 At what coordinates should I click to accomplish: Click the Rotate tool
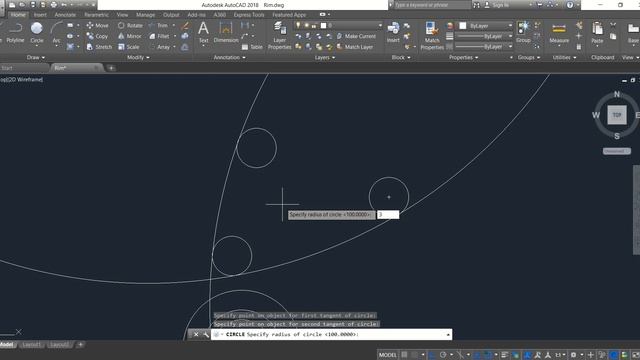click(x=130, y=25)
